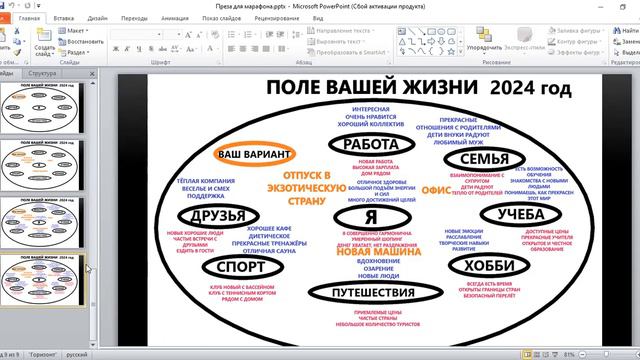
Task: Switch to the Главная ribbon tab
Action: pos(29,18)
